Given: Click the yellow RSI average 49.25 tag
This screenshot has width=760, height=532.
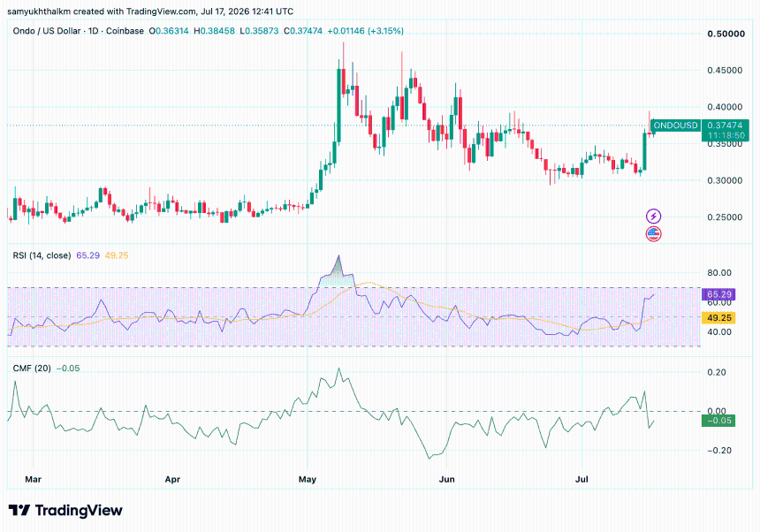Looking at the screenshot, I should pyautogui.click(x=718, y=318).
